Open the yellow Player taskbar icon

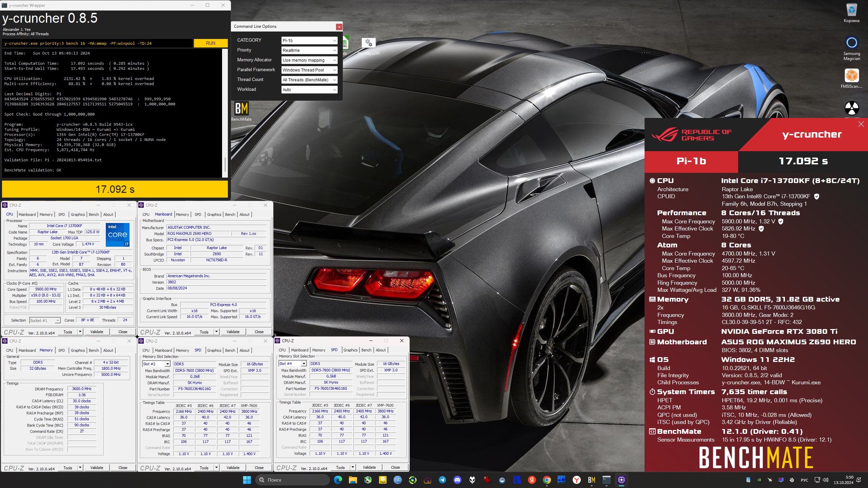click(x=382, y=480)
